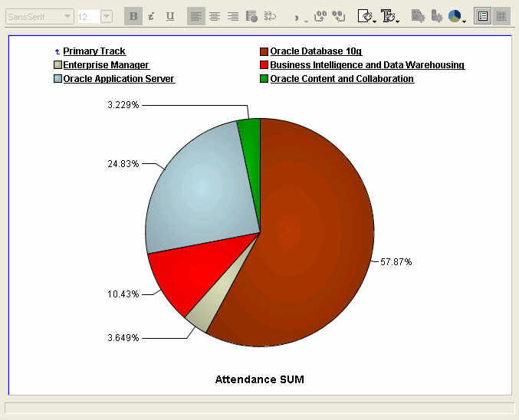Screen dimensions: 519x420
Task: Toggle underline formatting
Action: pos(170,16)
